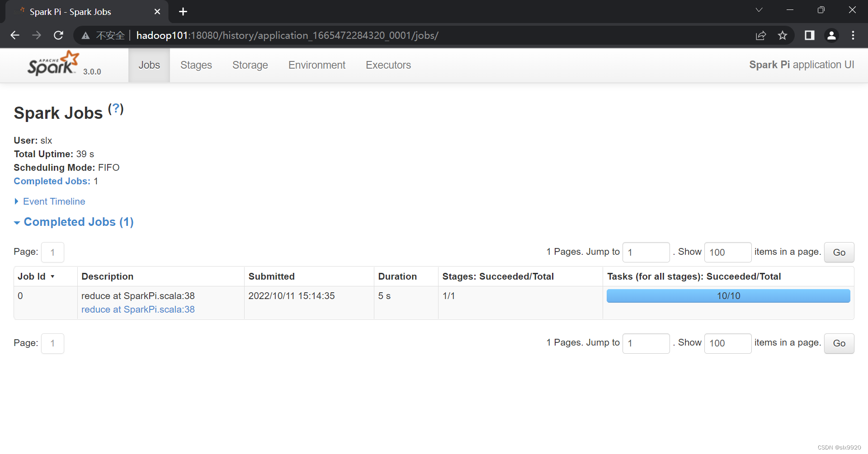Click the Spark Pi application UI text
This screenshot has width=868, height=454.
(x=802, y=65)
